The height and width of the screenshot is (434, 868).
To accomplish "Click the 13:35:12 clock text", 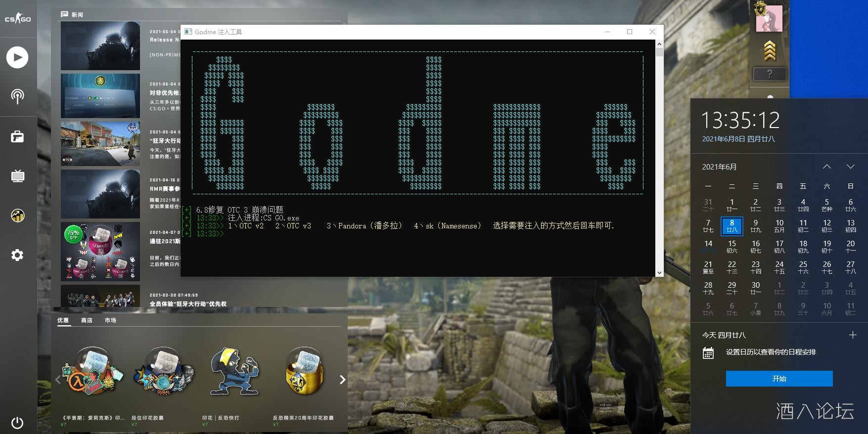I will (x=740, y=120).
